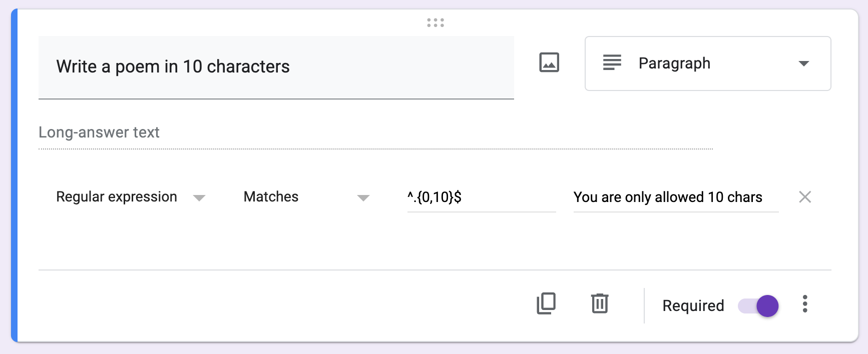868x354 pixels.
Task: Open the three-dot more options menu
Action: click(805, 304)
